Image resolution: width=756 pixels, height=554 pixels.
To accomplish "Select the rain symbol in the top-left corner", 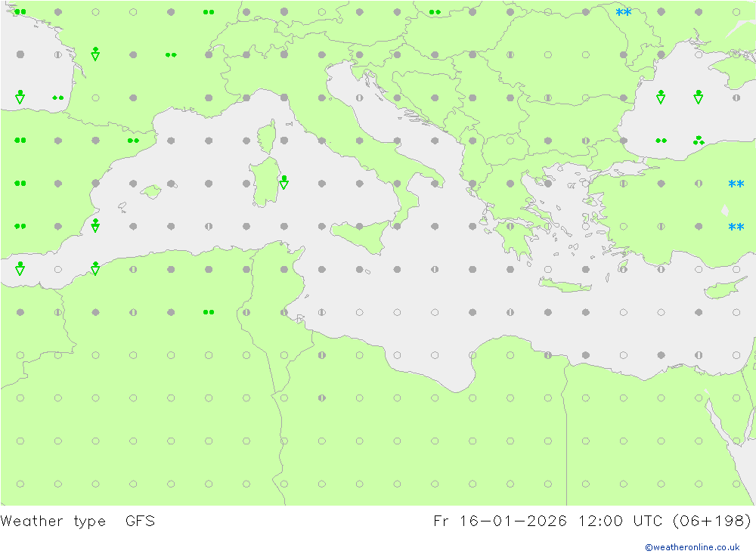I will click(x=20, y=12).
